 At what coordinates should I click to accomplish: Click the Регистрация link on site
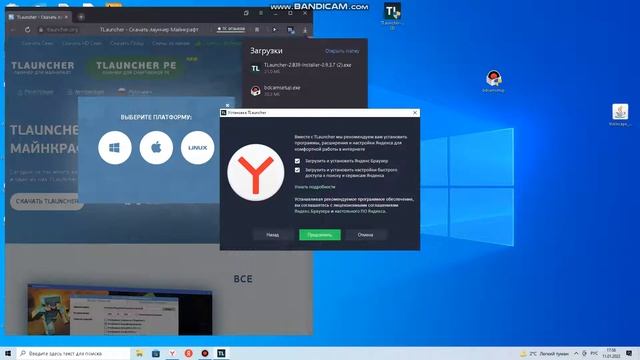coord(36,92)
